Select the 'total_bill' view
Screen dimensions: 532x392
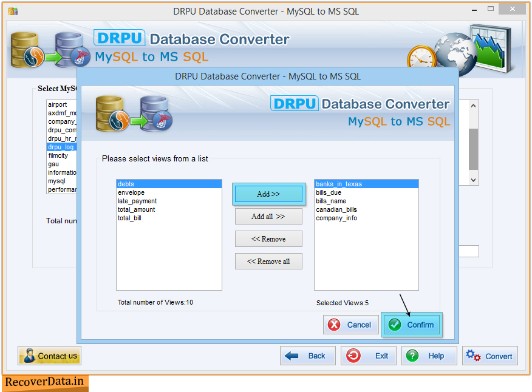pos(169,218)
